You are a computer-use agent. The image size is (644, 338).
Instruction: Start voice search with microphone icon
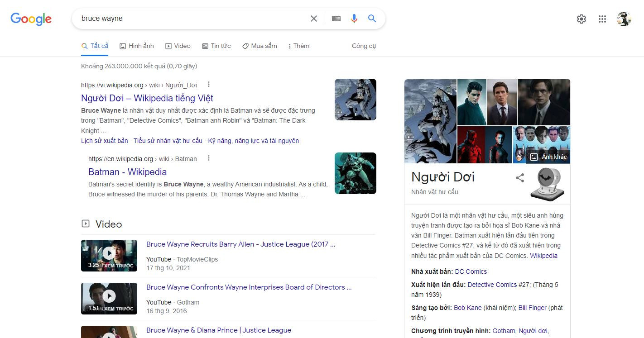click(354, 19)
